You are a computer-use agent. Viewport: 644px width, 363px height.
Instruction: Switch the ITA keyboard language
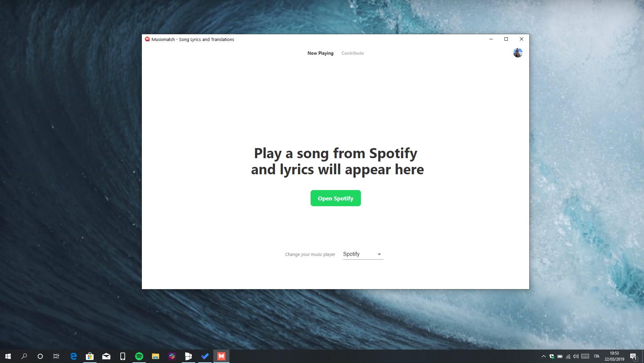(597, 356)
